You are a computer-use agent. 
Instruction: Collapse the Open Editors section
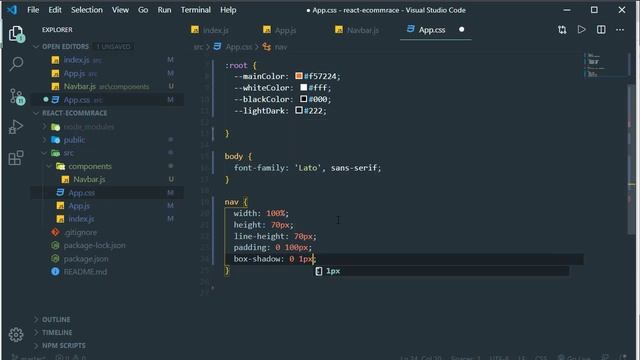65,47
